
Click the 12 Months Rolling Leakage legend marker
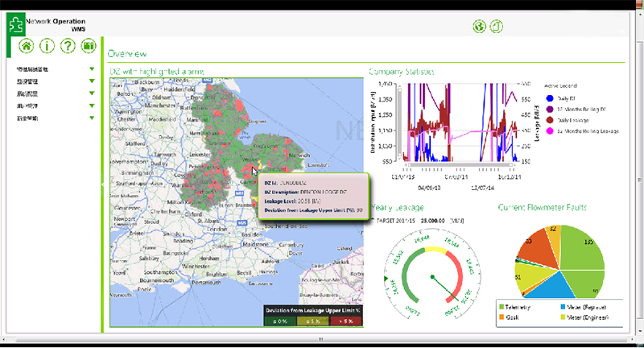pos(550,130)
